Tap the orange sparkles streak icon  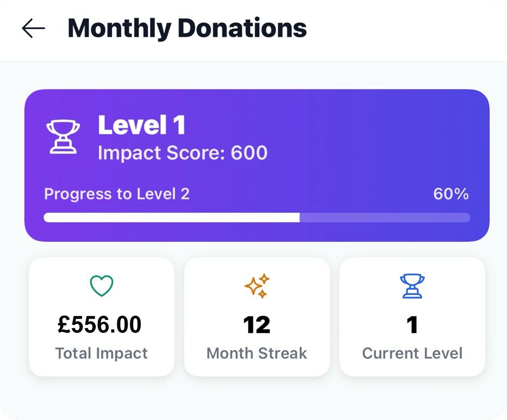pyautogui.click(x=257, y=286)
